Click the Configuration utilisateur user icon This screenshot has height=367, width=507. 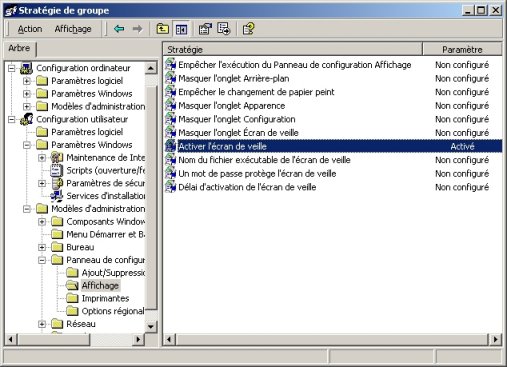27,119
